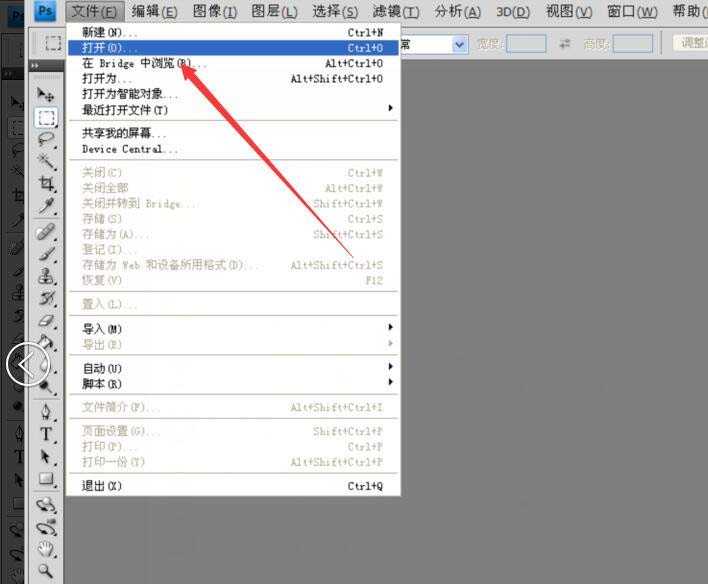Select the Horizontal Type tool
The width and height of the screenshot is (708, 584).
click(x=46, y=434)
